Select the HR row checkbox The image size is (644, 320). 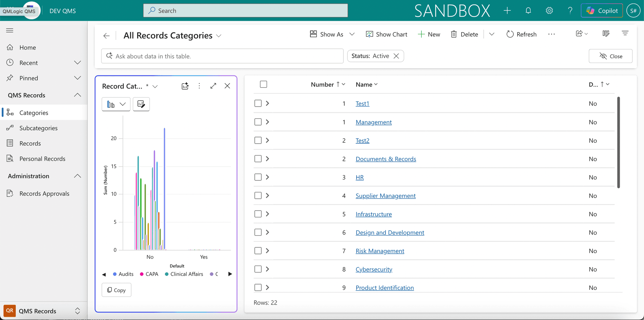point(258,177)
